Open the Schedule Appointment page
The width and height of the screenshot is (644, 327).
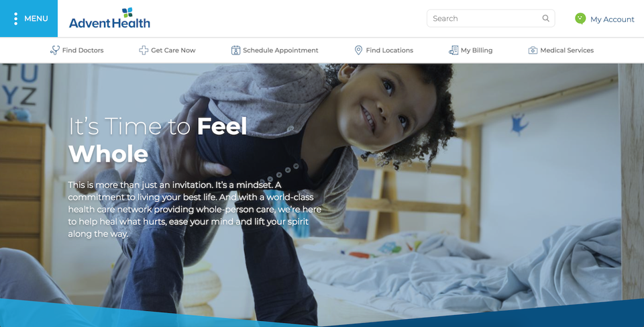(x=280, y=50)
